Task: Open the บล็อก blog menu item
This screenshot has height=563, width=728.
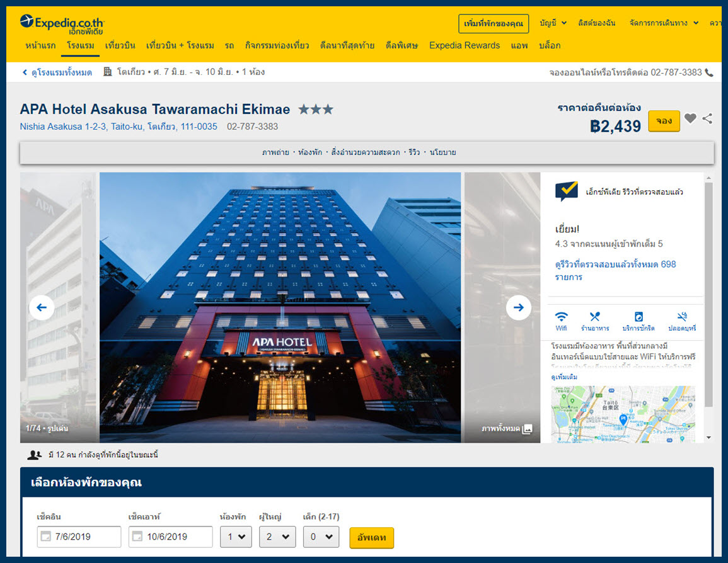Action: click(550, 45)
